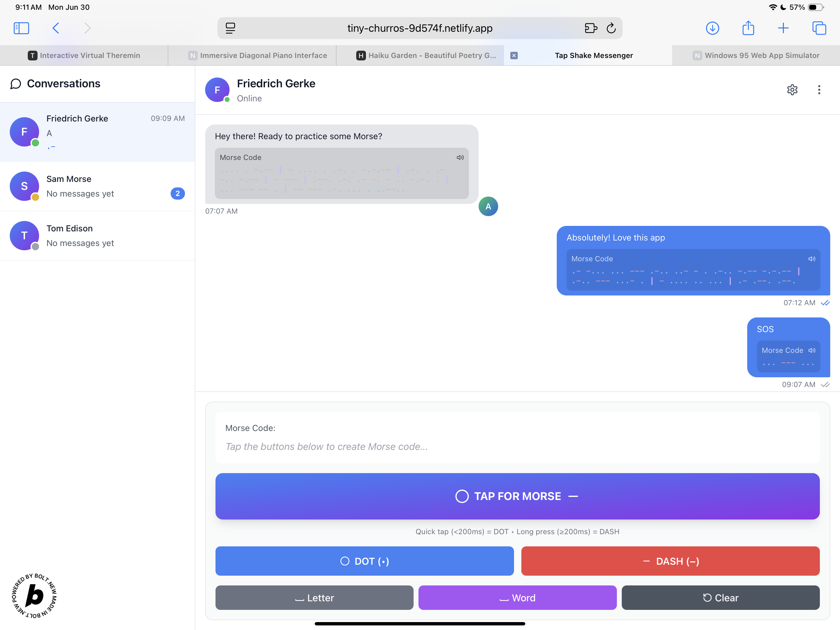Open the page format menu in the address bar

coord(230,28)
